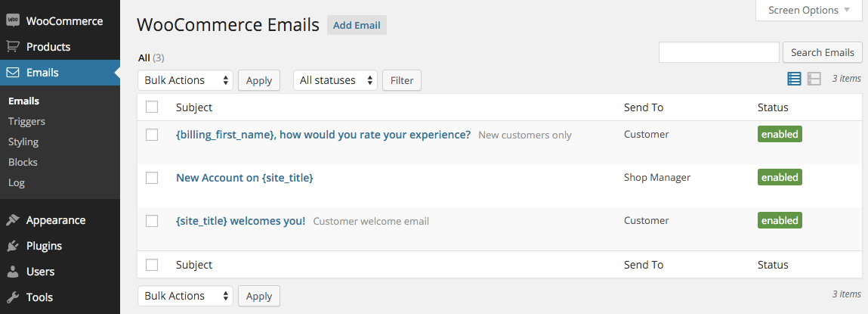Expand Screen Options panel
868x314 pixels.
coord(809,10)
